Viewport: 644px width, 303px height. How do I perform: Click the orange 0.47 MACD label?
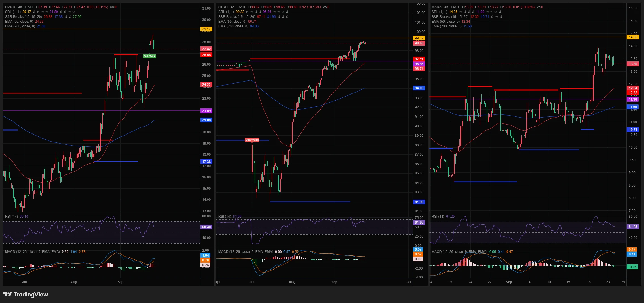632,249
